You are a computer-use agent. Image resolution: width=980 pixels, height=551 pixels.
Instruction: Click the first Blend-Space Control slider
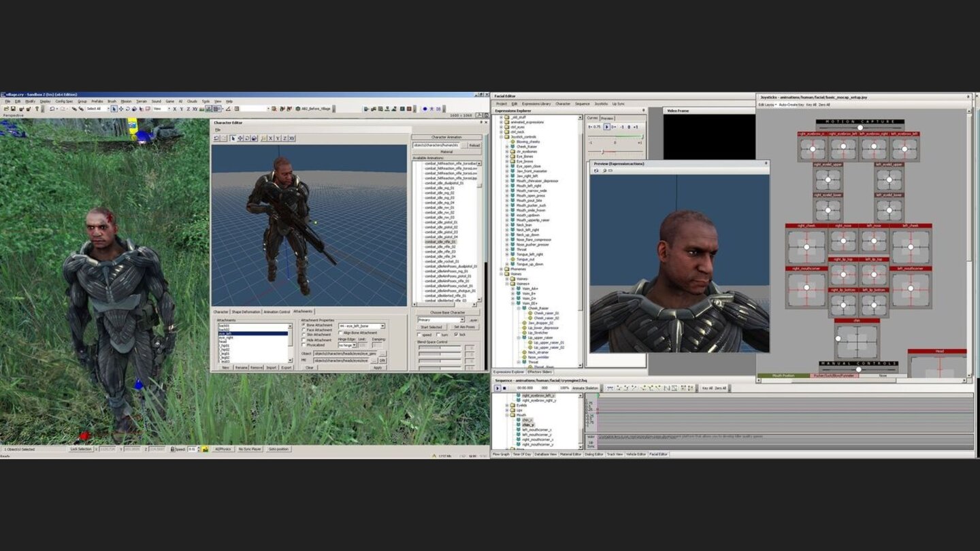point(440,348)
